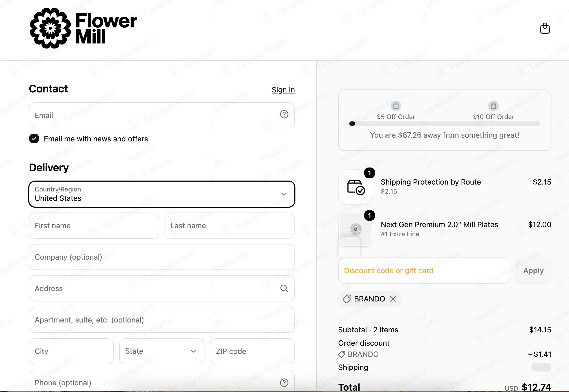Viewport: 569px width, 392px height.
Task: Click the quantity badge on Mill Plates
Action: 369,215
